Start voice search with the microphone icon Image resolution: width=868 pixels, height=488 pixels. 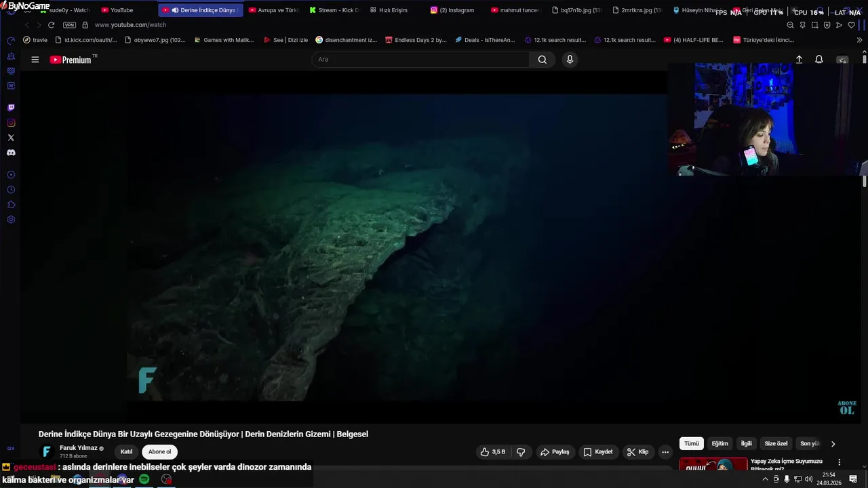click(x=570, y=60)
